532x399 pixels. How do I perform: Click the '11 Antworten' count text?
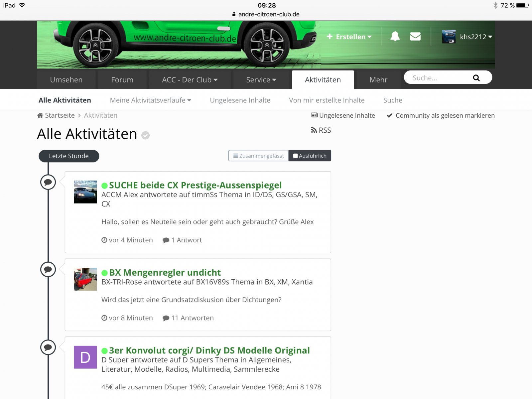coord(193,318)
